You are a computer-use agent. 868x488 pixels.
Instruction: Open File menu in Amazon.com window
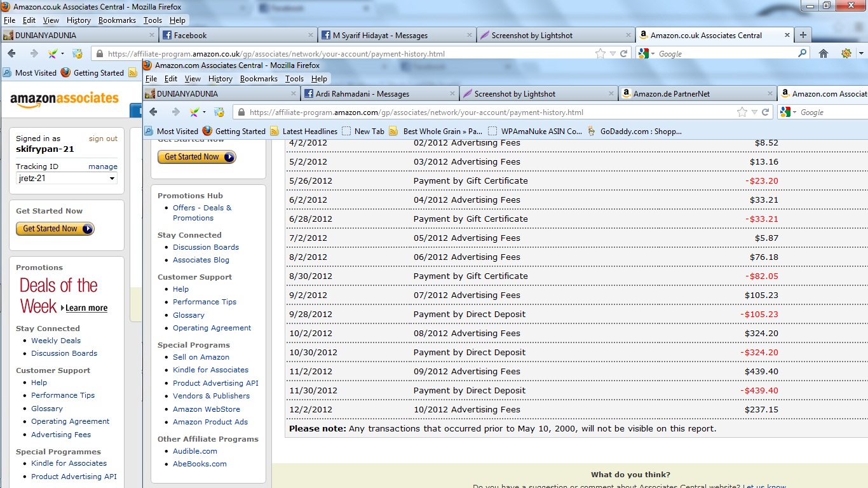pos(151,79)
